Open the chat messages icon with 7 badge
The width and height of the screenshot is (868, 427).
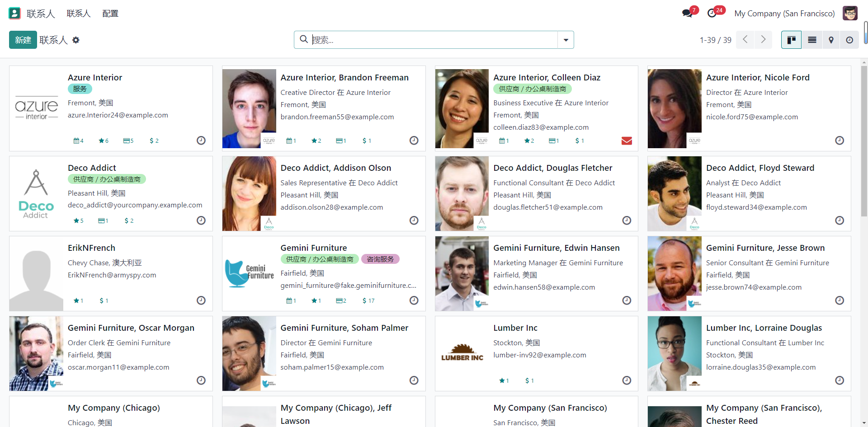coord(688,13)
